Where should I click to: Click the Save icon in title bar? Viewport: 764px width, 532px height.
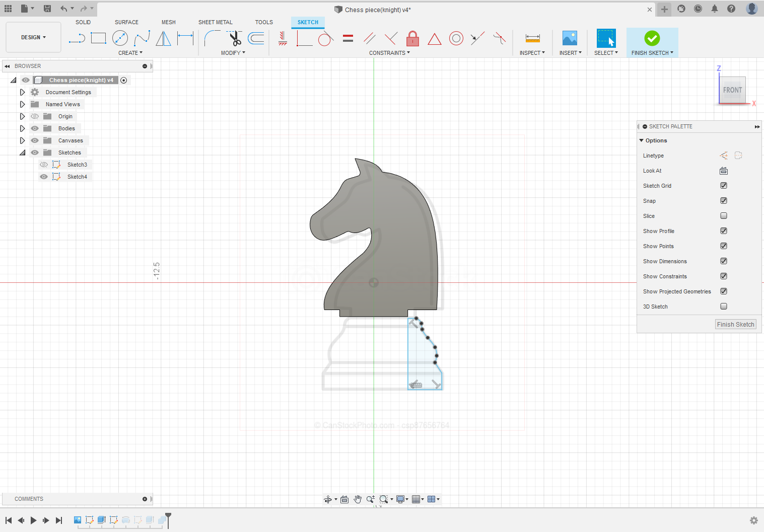(x=47, y=9)
